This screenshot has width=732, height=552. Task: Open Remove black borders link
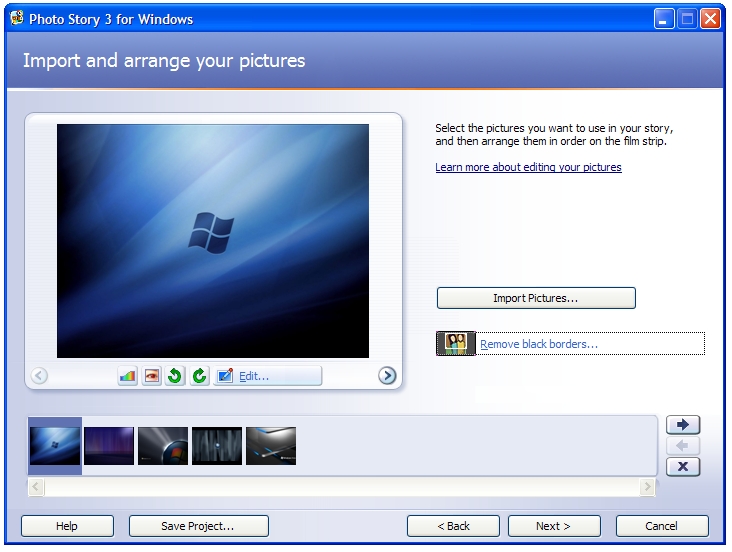tap(539, 344)
